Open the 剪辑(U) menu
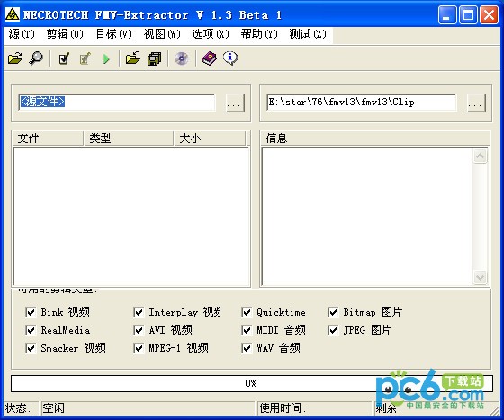 coord(65,34)
